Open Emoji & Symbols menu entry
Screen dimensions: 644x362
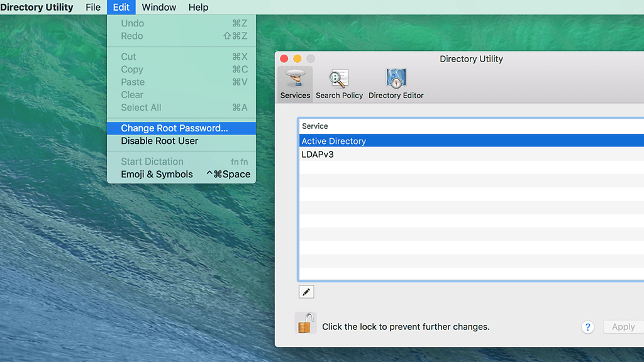point(157,174)
